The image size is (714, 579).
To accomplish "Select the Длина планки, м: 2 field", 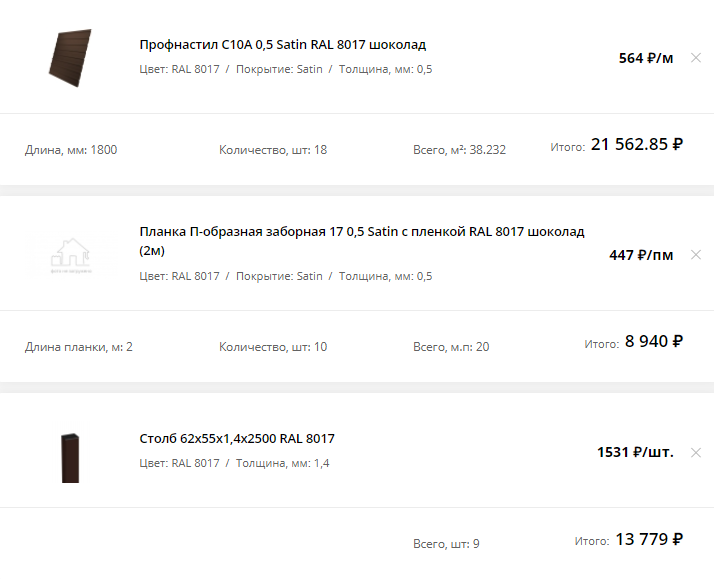I will [79, 347].
